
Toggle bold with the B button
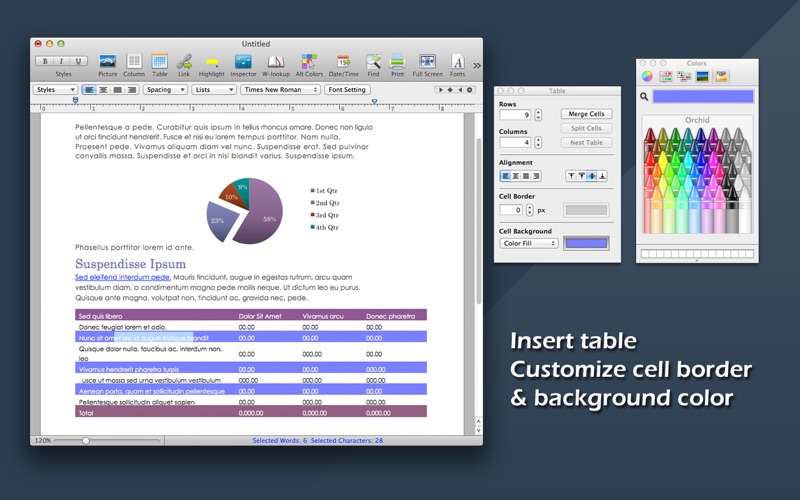[45, 61]
